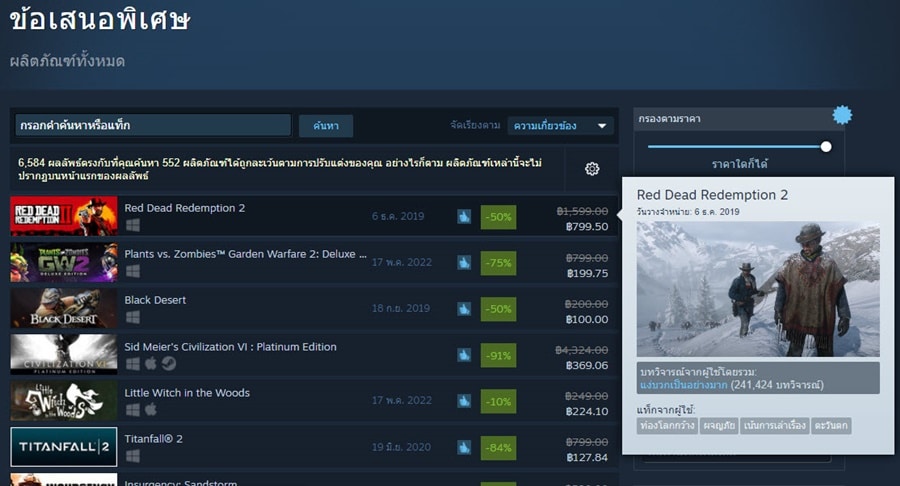Image resolution: width=900 pixels, height=486 pixels.
Task: Click thumbs-up icon in Titanfall 2 row
Action: (x=464, y=447)
